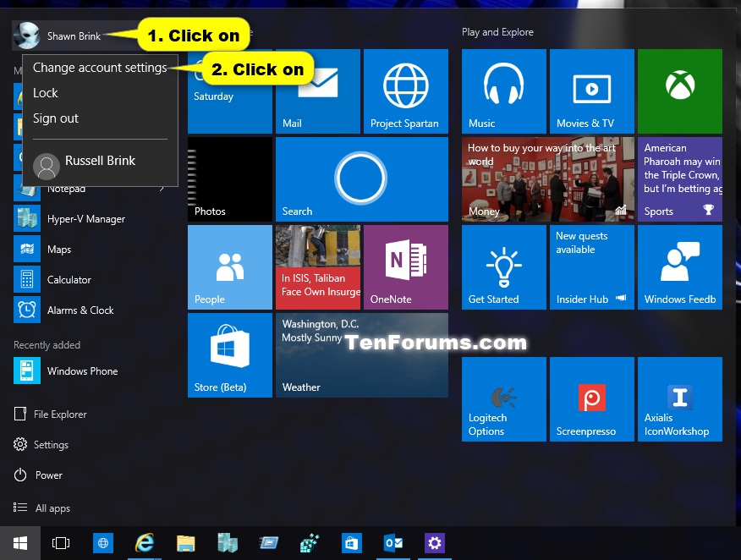Open the Music tile with headphones
The image size is (741, 560).
503,91
